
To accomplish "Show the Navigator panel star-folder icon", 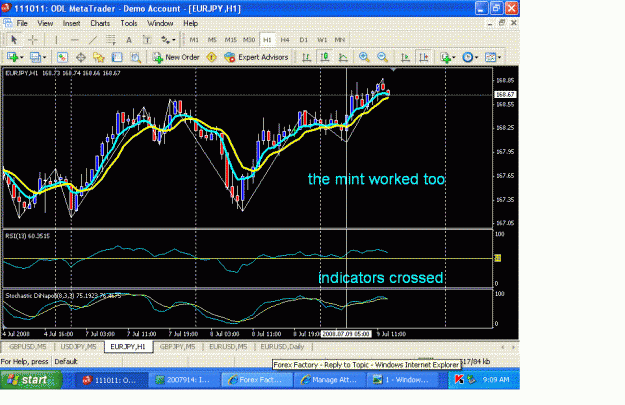I will pos(99,57).
